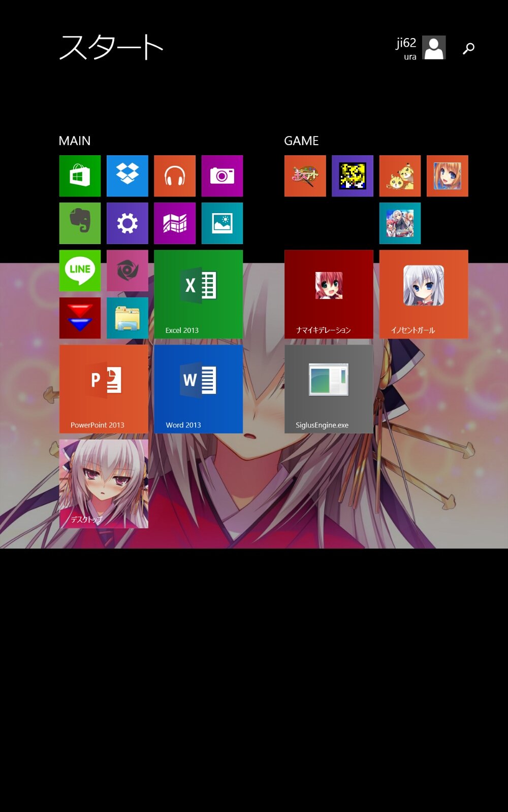The width and height of the screenshot is (508, 812).
Task: Launch the Dropbox tile
Action: [128, 176]
